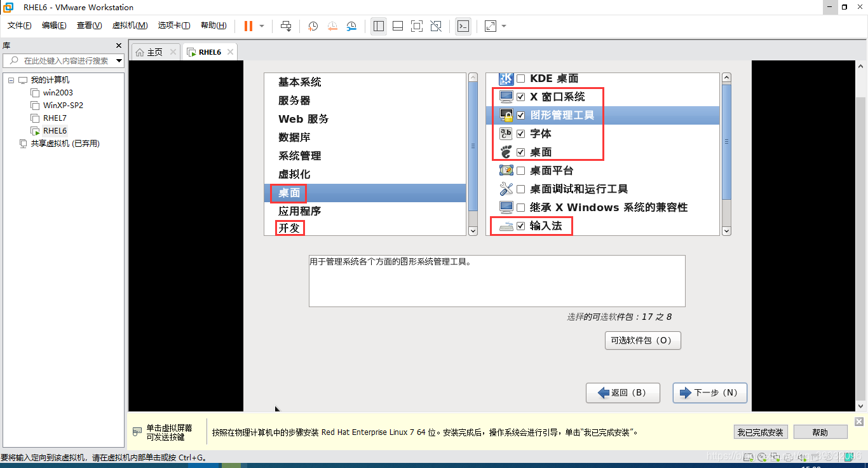Open the snapshot manager wrench-clock icon
This screenshot has width=868, height=468.
point(352,26)
